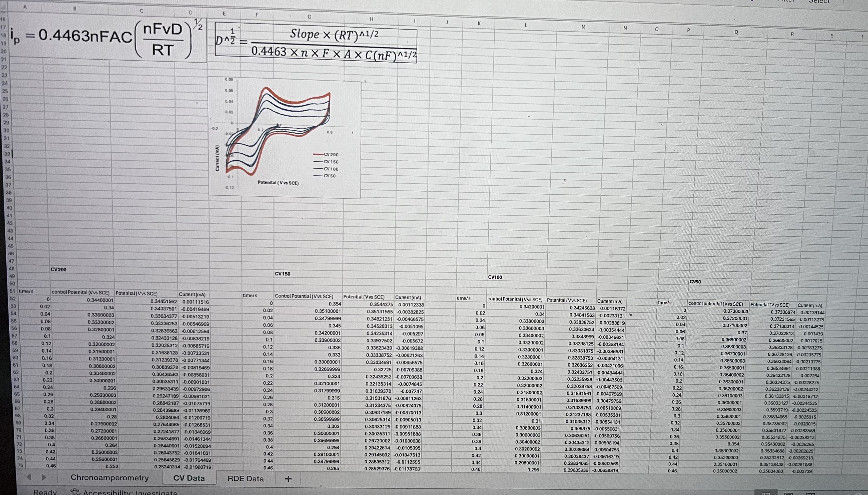Select row header 33

7,154
